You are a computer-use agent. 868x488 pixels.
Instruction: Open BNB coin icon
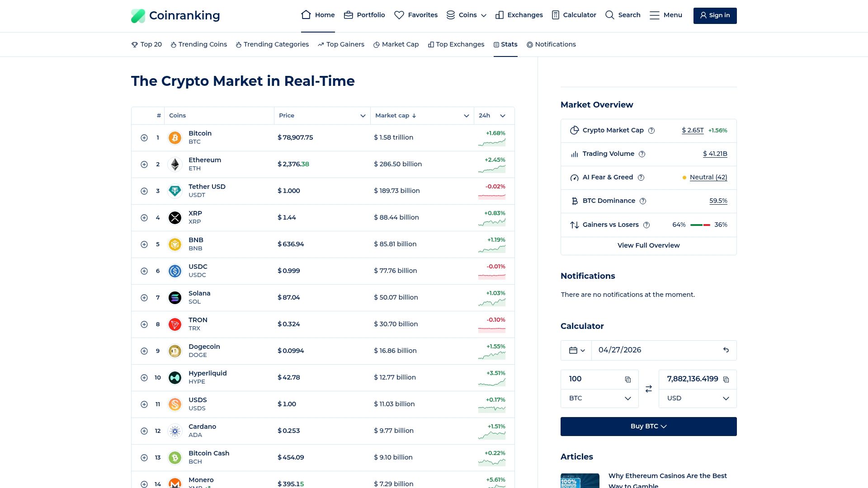pyautogui.click(x=175, y=244)
